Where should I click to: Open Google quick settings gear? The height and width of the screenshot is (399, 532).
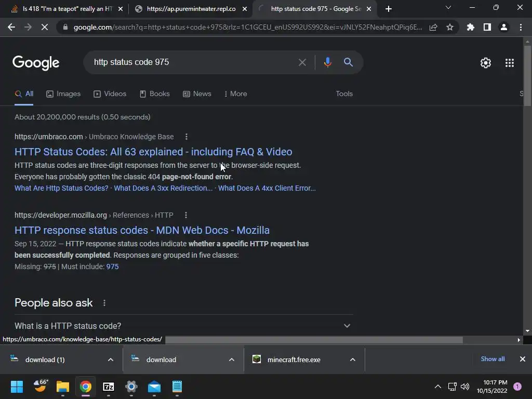click(x=486, y=63)
